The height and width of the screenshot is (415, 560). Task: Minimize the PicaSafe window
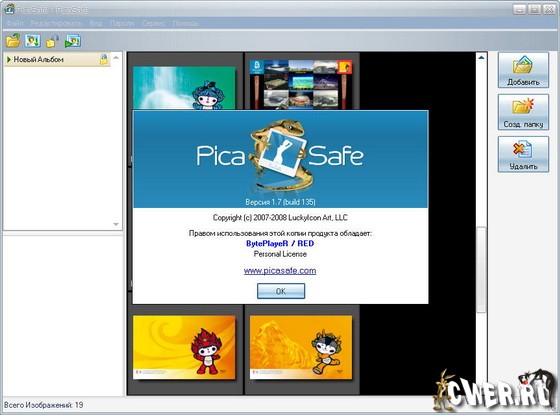pos(520,9)
